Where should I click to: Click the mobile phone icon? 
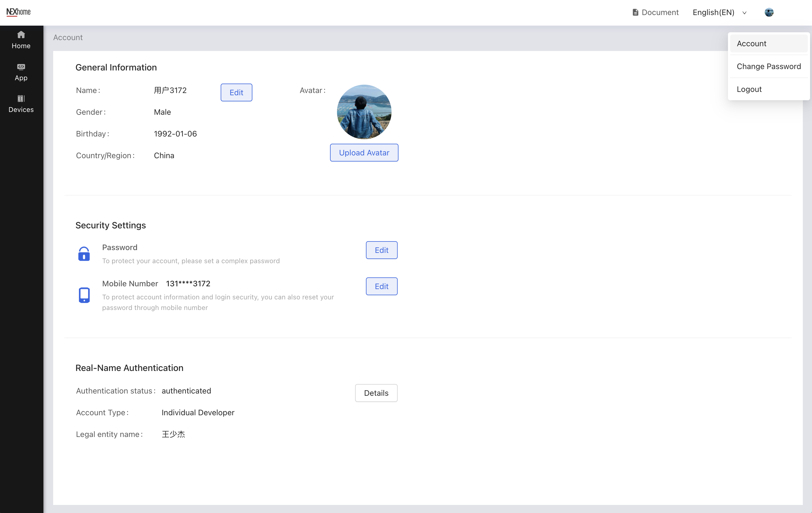tap(84, 295)
